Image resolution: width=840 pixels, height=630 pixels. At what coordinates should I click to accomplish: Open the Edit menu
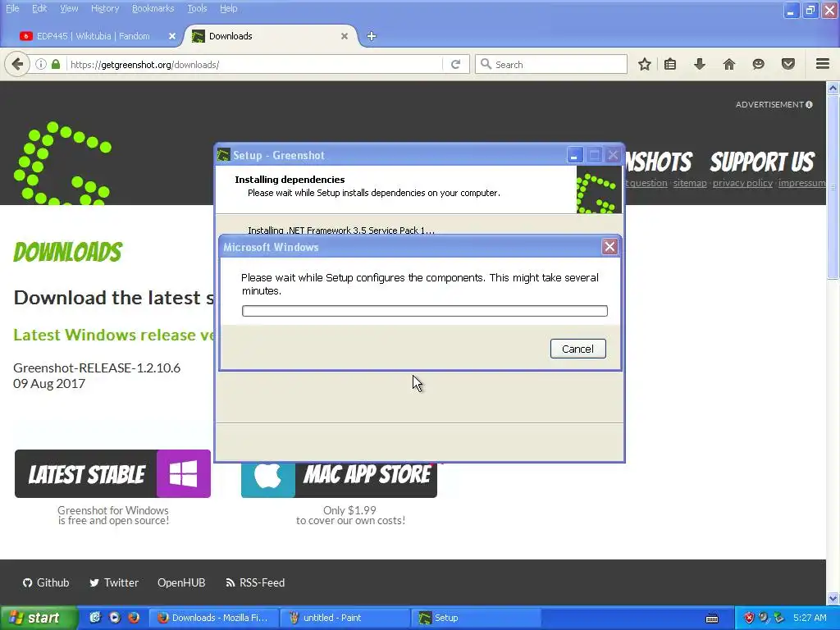(39, 8)
